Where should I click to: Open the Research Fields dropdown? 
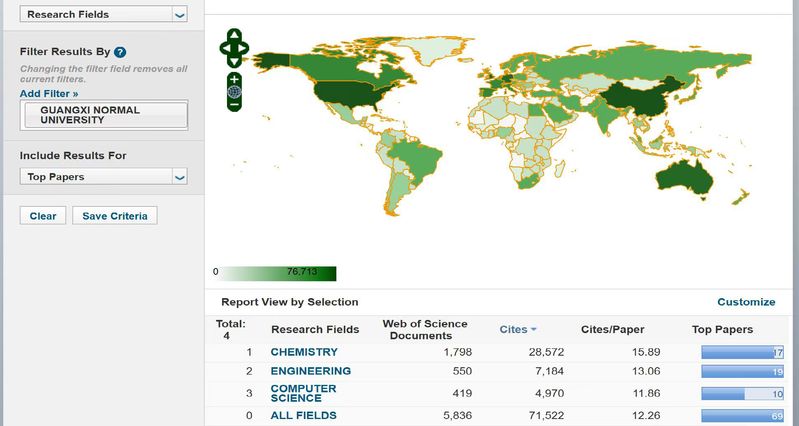103,14
